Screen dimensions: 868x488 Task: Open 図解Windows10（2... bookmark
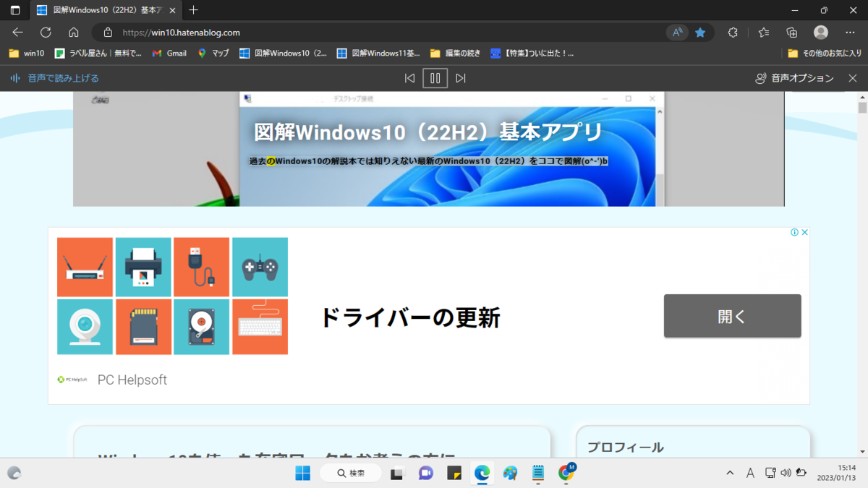pyautogui.click(x=283, y=53)
